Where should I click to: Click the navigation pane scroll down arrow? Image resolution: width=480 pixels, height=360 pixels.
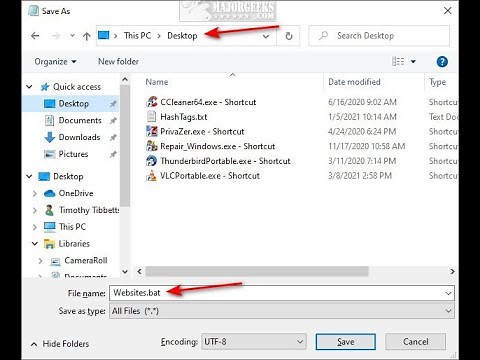(x=125, y=272)
